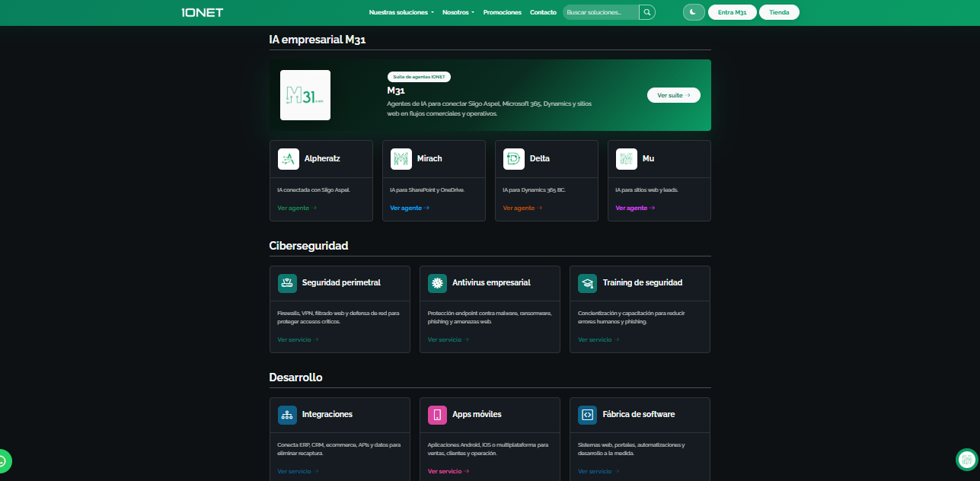Click the Integraciones network icon
980x481 pixels.
287,415
